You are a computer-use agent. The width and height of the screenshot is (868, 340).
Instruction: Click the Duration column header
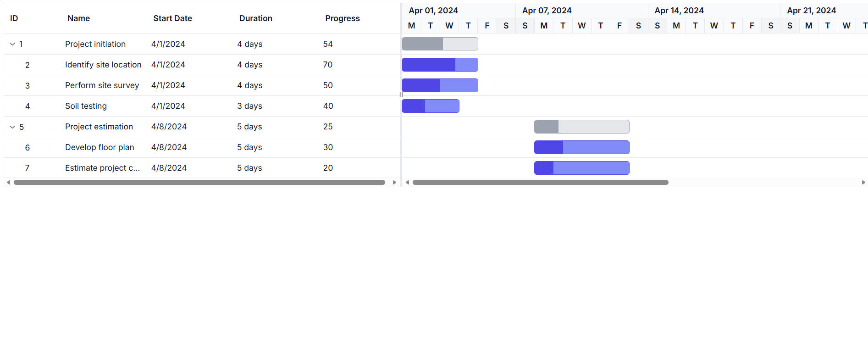point(256,18)
